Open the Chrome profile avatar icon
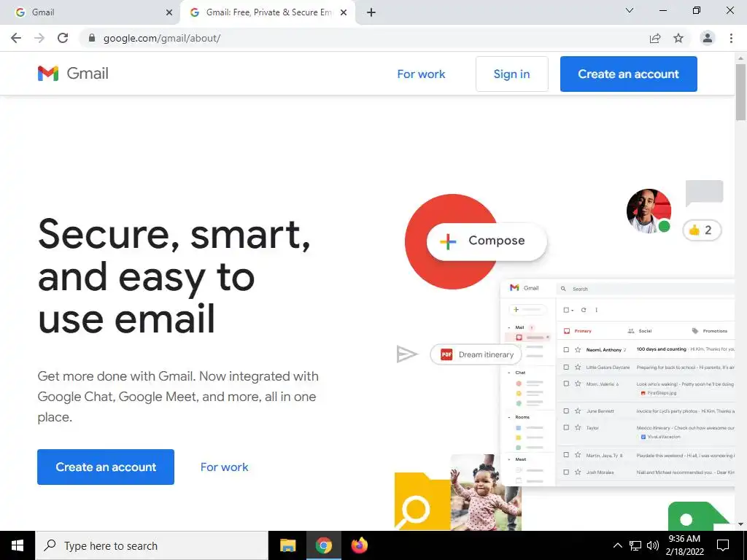 708,38
